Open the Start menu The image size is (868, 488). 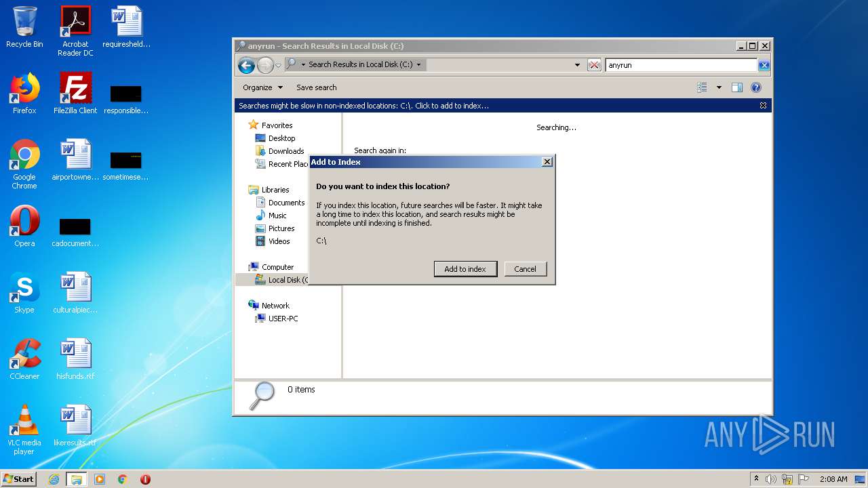(x=19, y=479)
